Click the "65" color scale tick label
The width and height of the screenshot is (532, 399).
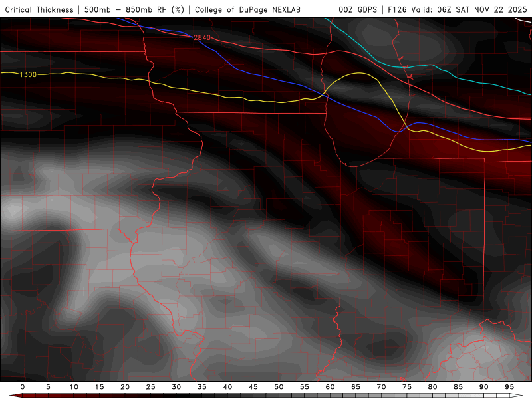tap(356, 387)
